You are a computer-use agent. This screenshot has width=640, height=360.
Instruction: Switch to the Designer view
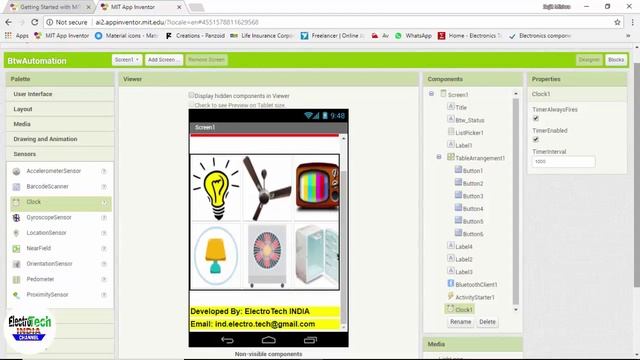(589, 60)
